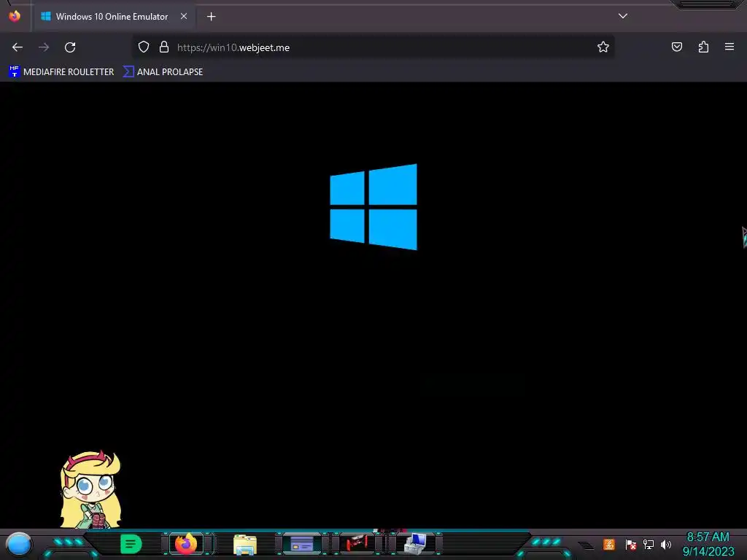The image size is (747, 560).
Task: Open the red icon taskbar app
Action: coord(357,543)
